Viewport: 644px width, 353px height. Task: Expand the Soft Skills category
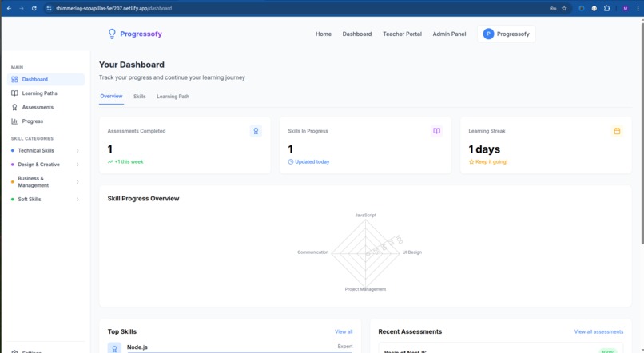coord(46,200)
